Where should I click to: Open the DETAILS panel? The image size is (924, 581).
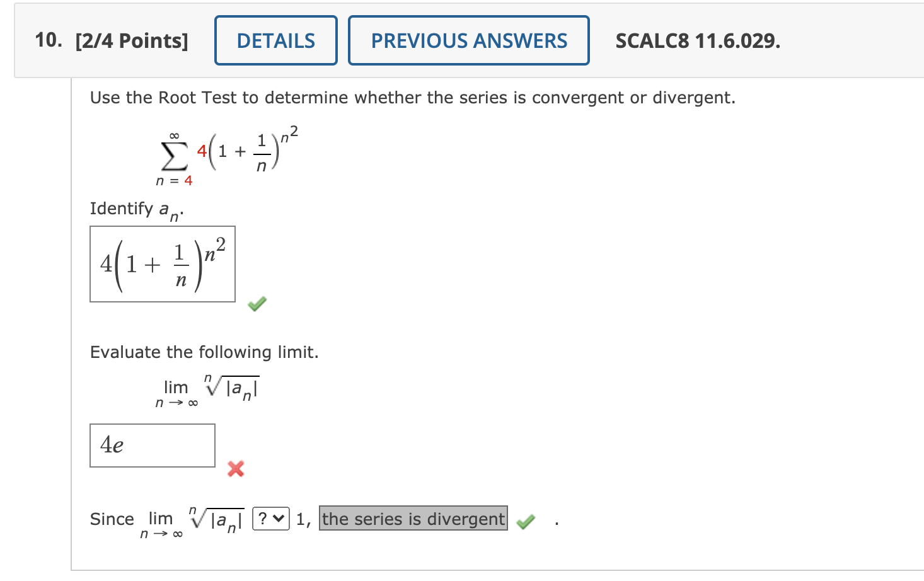coord(275,40)
